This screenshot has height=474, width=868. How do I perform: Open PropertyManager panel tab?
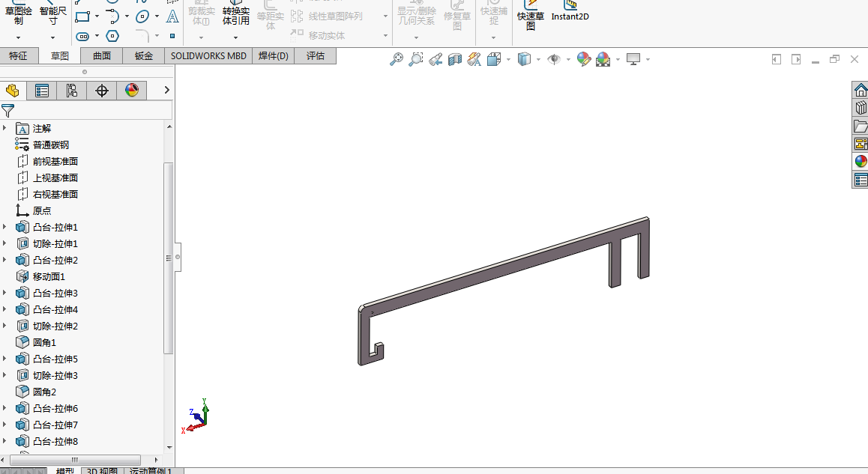tap(41, 90)
